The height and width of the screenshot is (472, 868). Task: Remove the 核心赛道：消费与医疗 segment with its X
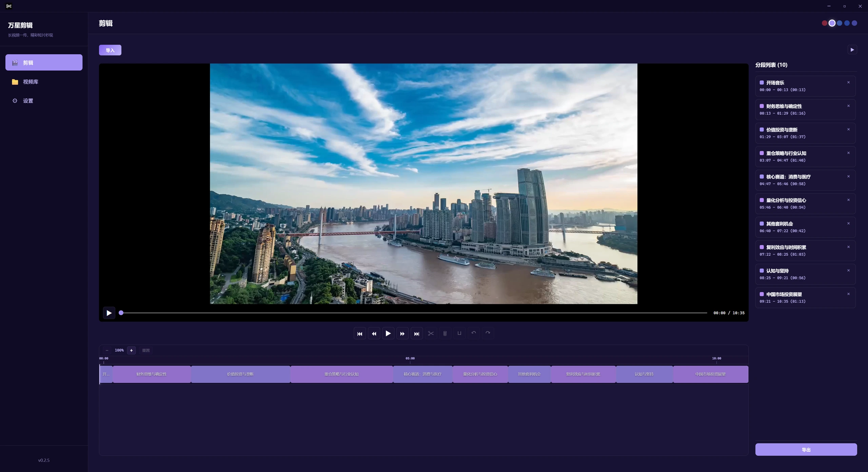[849, 176]
